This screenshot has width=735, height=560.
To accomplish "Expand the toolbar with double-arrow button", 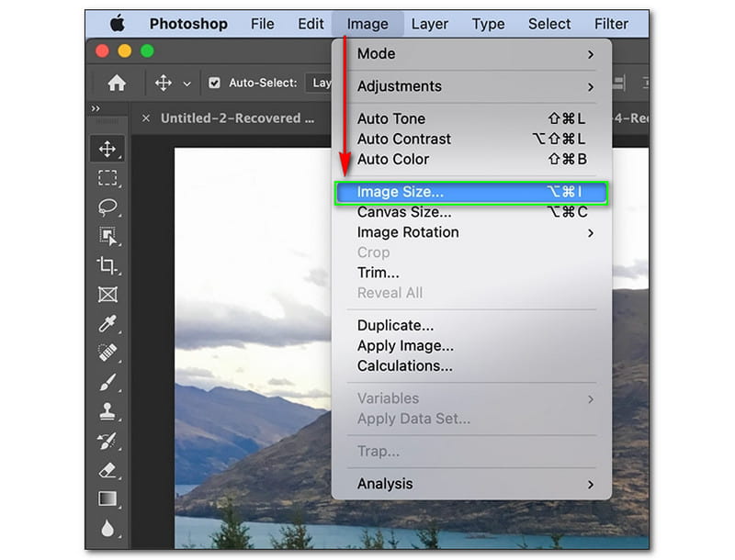I will tap(95, 108).
